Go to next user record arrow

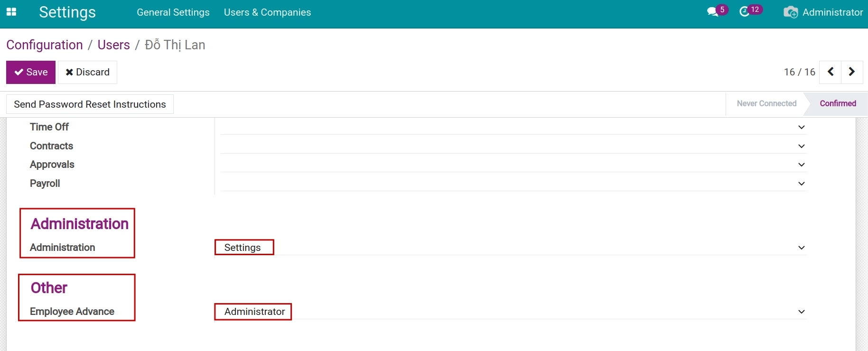(x=852, y=72)
